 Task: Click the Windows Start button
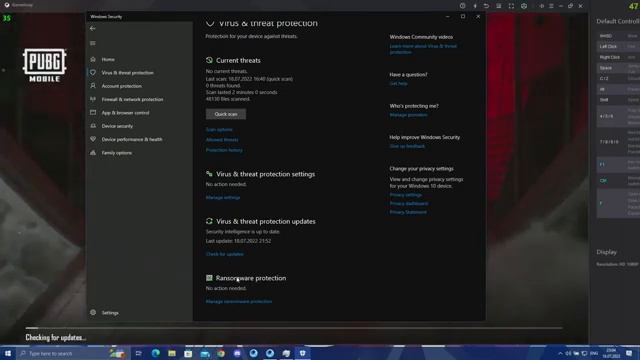[x=8, y=353]
